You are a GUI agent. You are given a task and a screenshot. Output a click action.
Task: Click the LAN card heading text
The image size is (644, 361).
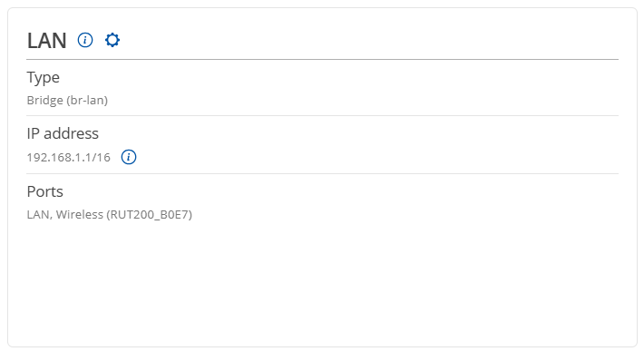point(46,40)
